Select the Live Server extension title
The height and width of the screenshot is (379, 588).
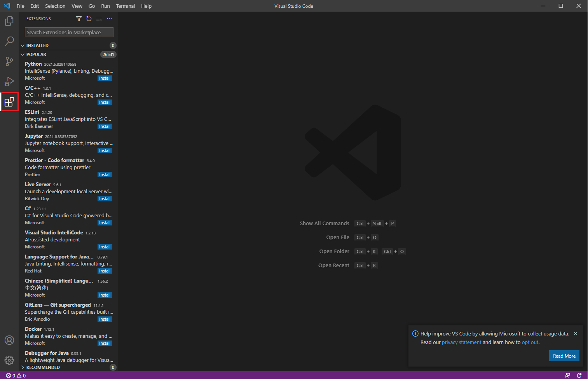(x=38, y=184)
